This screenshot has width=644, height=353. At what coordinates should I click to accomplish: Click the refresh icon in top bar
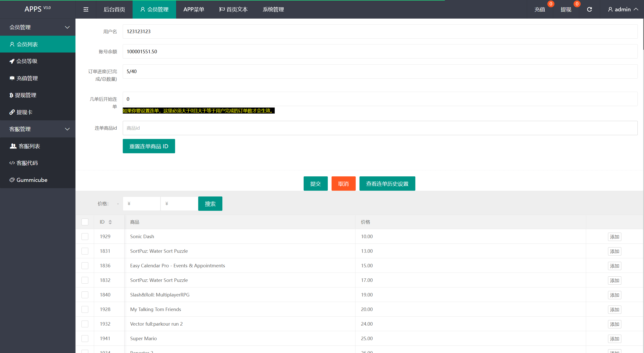[589, 10]
